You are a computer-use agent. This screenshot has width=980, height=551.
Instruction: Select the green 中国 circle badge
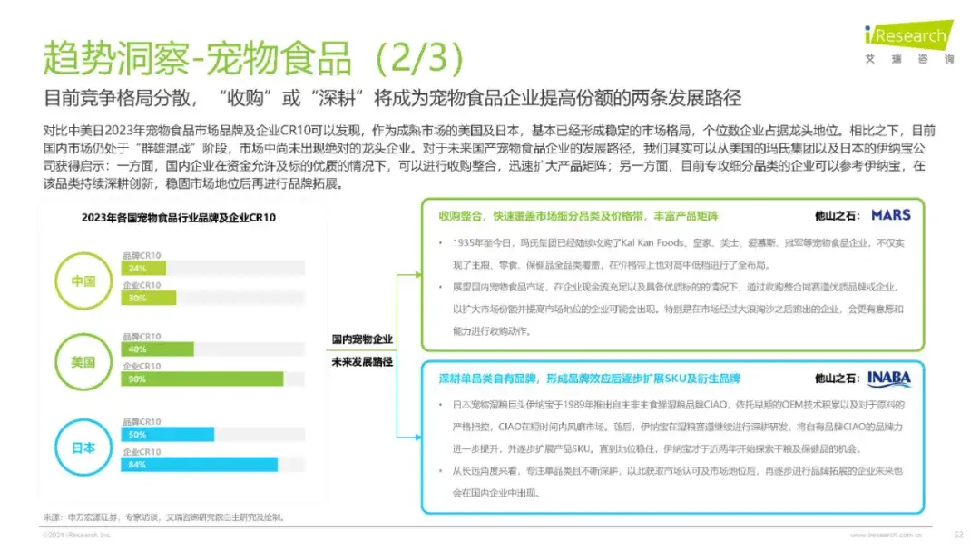tap(83, 281)
